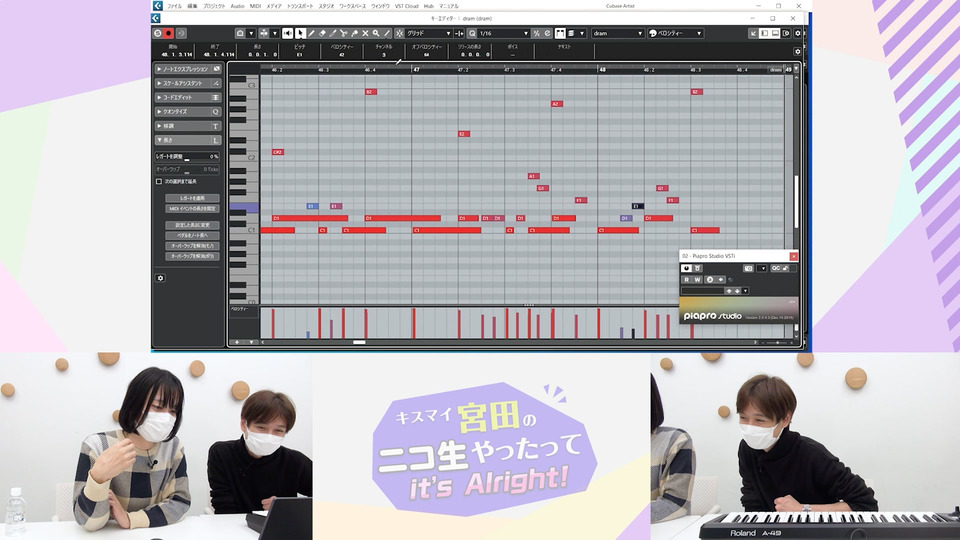The image size is (960, 540).
Task: Open left inspector settings gear
Action: (x=160, y=278)
